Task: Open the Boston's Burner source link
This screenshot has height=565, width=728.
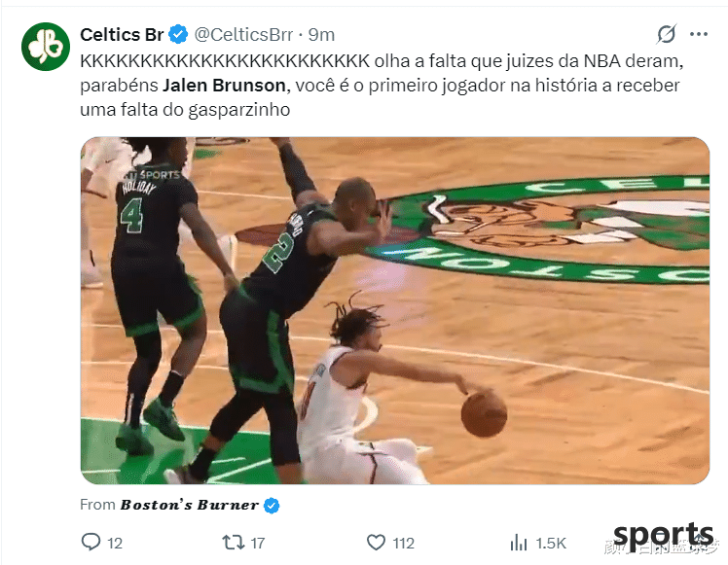Action: [190, 505]
